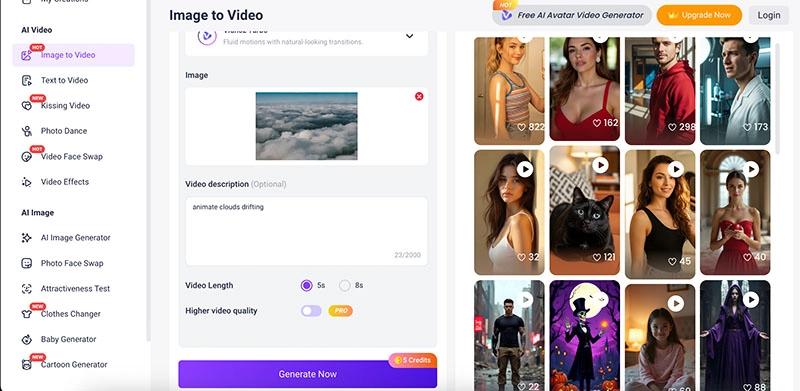Play the black cat video
The width and height of the screenshot is (800, 391).
(x=601, y=165)
